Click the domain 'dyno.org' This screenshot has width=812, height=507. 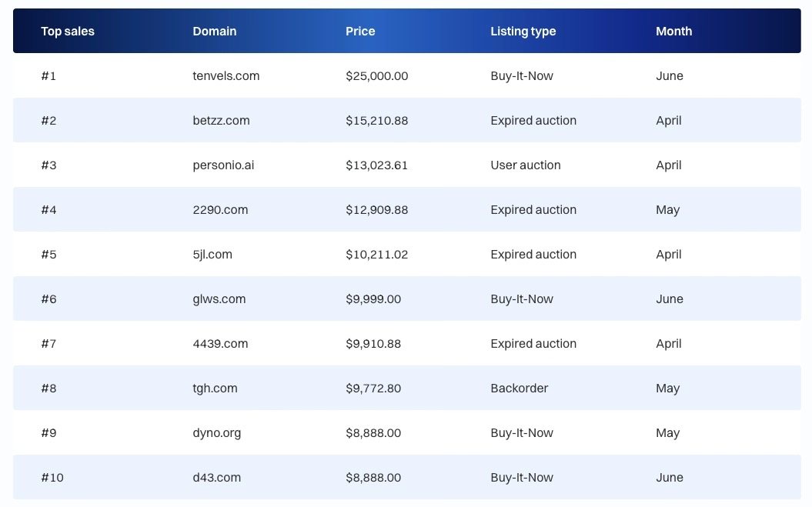[x=216, y=433]
